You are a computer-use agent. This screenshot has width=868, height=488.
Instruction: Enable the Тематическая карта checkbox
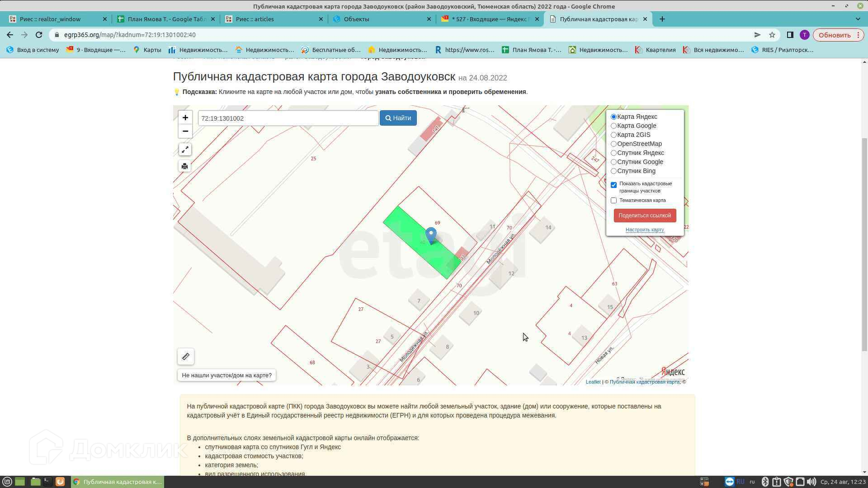[613, 200]
